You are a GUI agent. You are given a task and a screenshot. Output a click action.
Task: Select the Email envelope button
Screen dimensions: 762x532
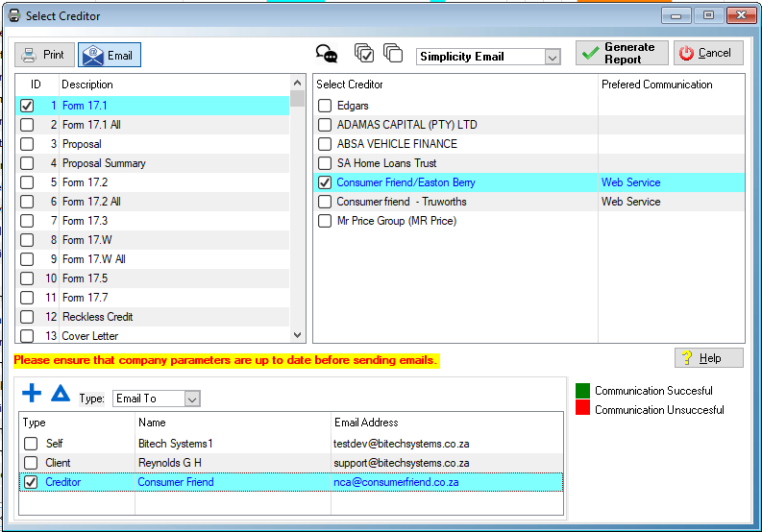109,55
